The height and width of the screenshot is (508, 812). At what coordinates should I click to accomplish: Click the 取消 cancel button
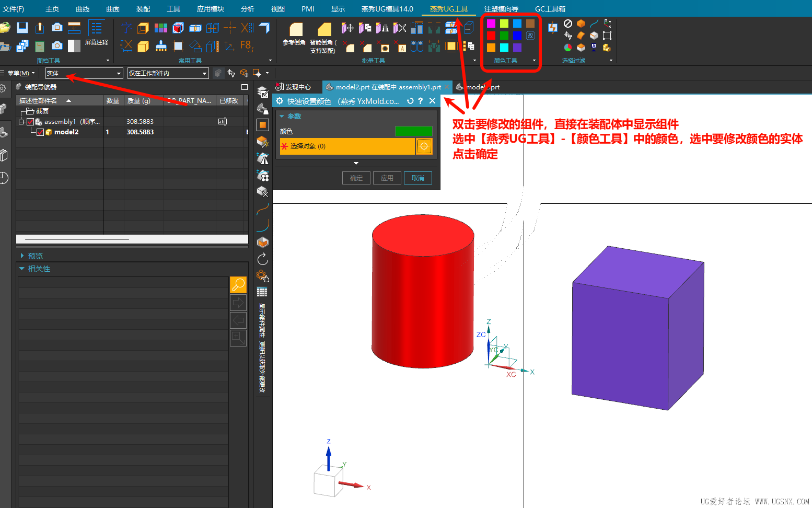418,178
